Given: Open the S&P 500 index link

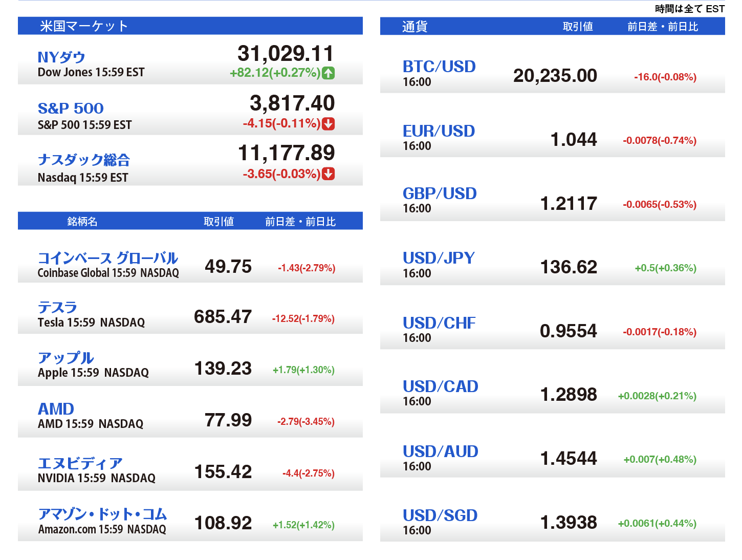Looking at the screenshot, I should 71,109.
